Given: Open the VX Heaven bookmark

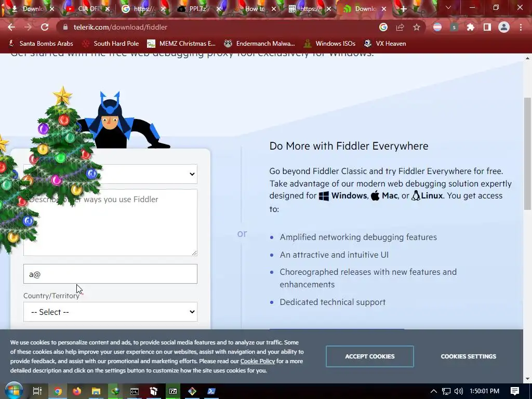Looking at the screenshot, I should point(385,44).
